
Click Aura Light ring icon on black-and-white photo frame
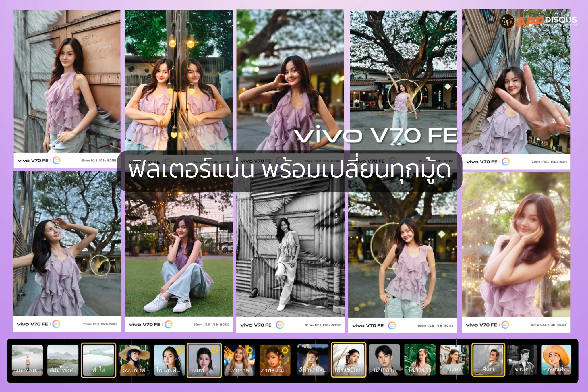click(x=280, y=325)
